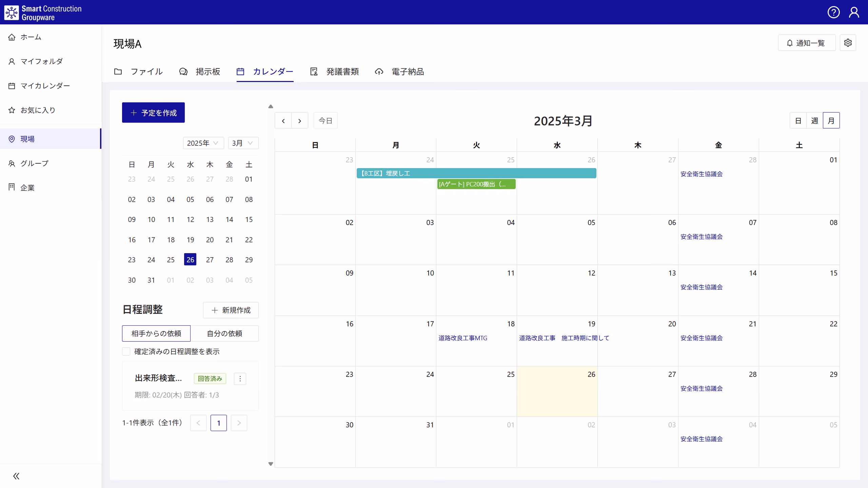Image resolution: width=868 pixels, height=488 pixels.
Task: Open 道路改良工事 施工時期に関して event
Action: pyautogui.click(x=564, y=338)
